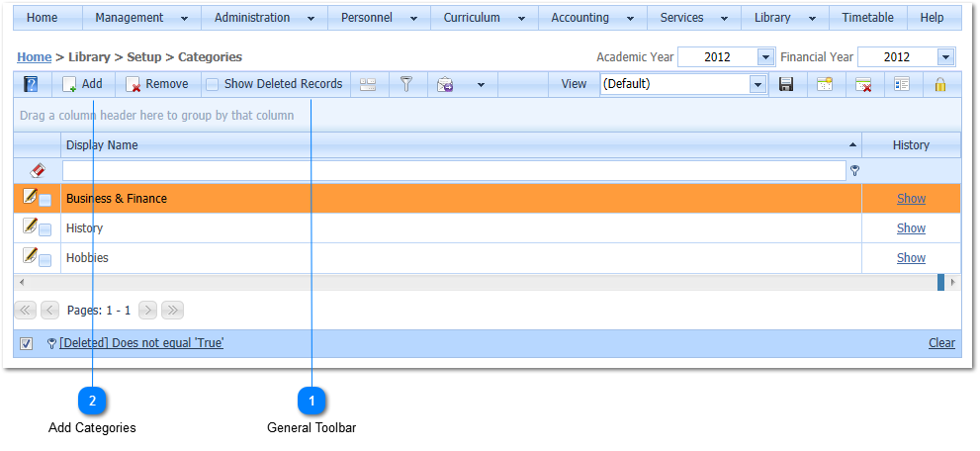Screen dimensions: 980x451
Task: Edit the Business & Finance row pencil icon
Action: [x=30, y=197]
